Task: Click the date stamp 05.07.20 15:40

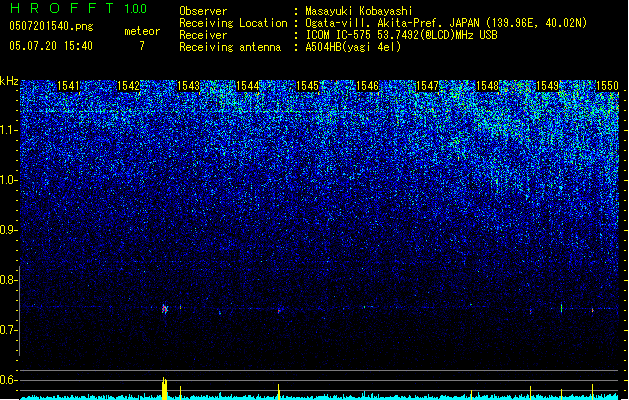Action: [51, 46]
